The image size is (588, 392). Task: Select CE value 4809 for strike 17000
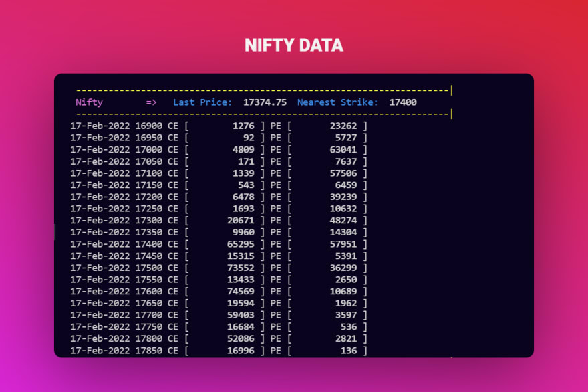click(x=243, y=150)
